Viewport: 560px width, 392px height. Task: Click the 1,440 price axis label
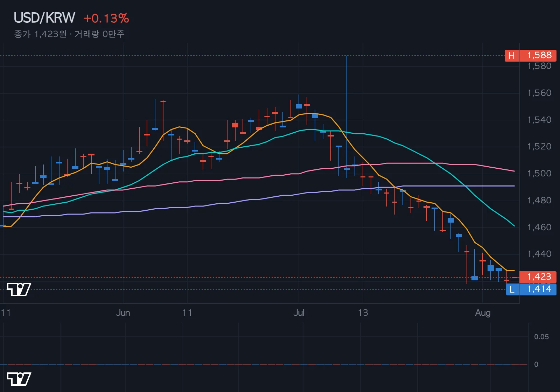click(539, 254)
